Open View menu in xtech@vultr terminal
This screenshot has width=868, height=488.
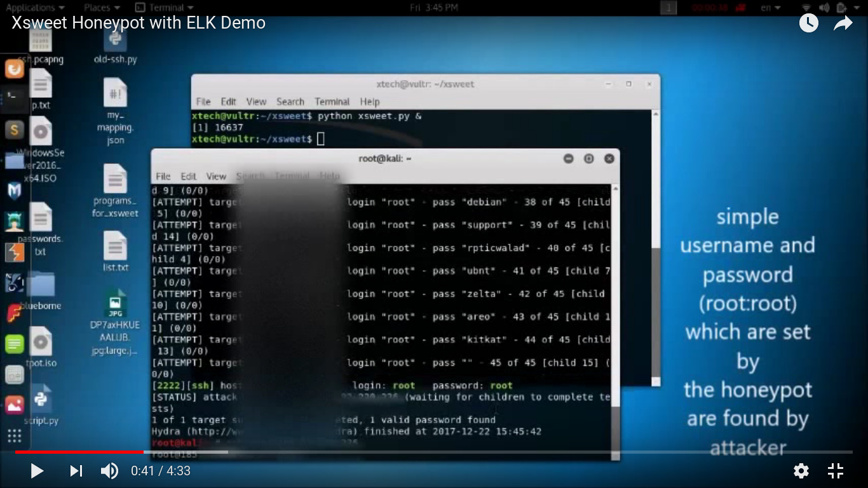[x=256, y=102]
